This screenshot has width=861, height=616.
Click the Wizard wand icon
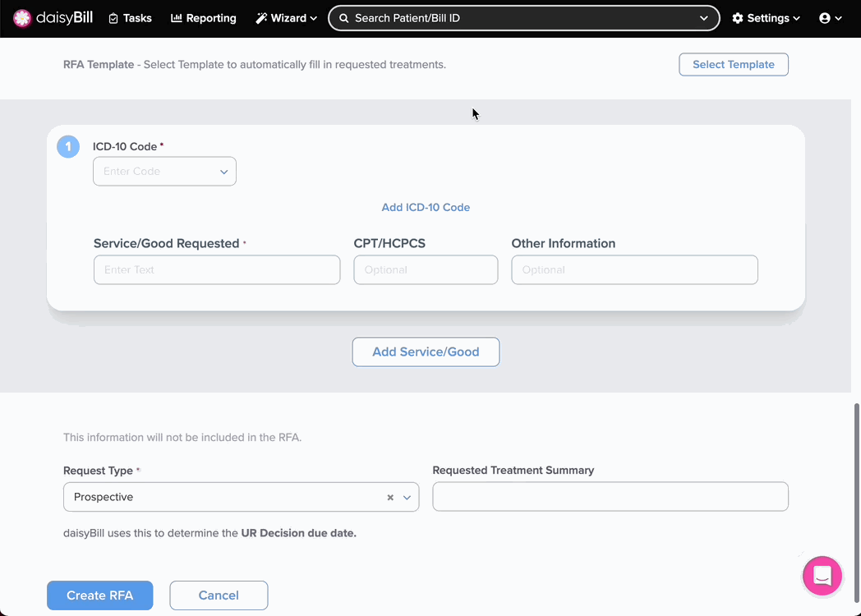pos(261,18)
